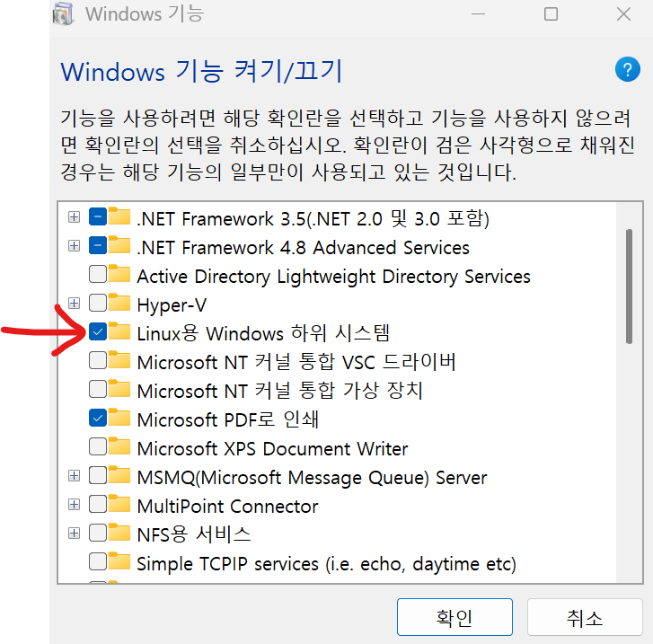
Task: Click the Windows Features title bar icon
Action: (x=63, y=13)
